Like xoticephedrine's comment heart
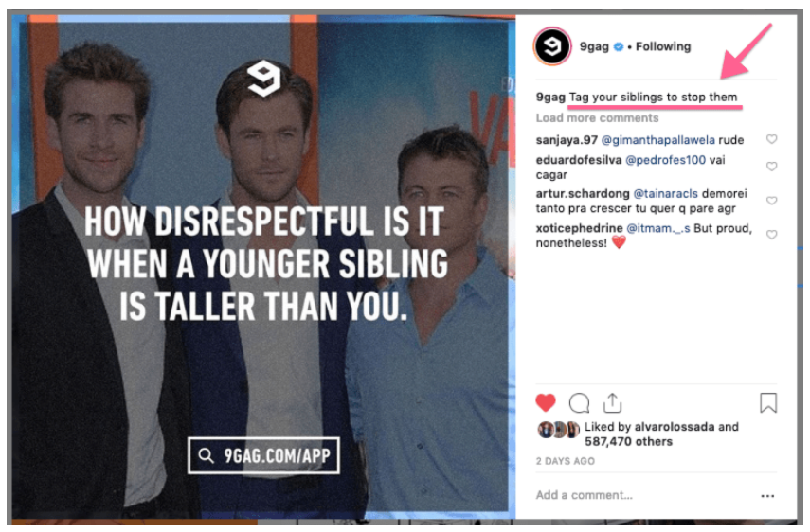The height and width of the screenshot is (532, 810). tap(771, 235)
